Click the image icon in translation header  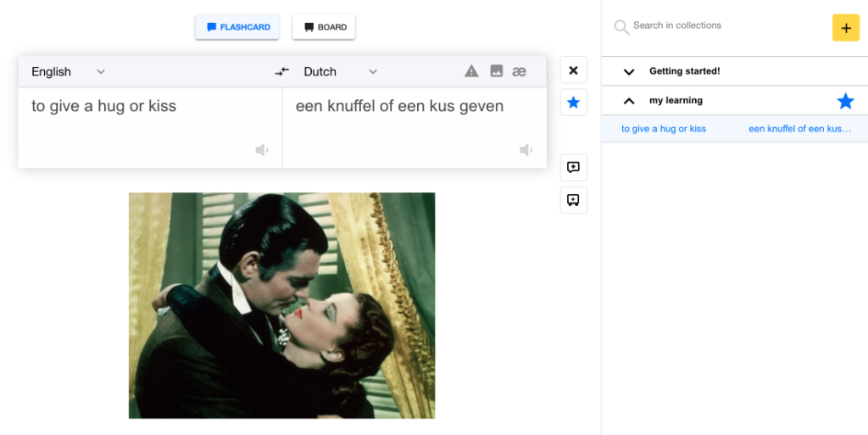(x=497, y=72)
